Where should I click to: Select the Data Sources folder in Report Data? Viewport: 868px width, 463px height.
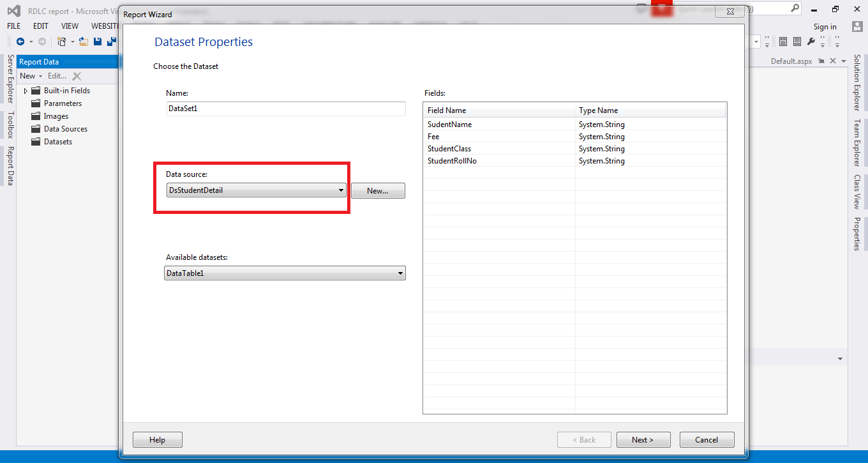click(64, 128)
